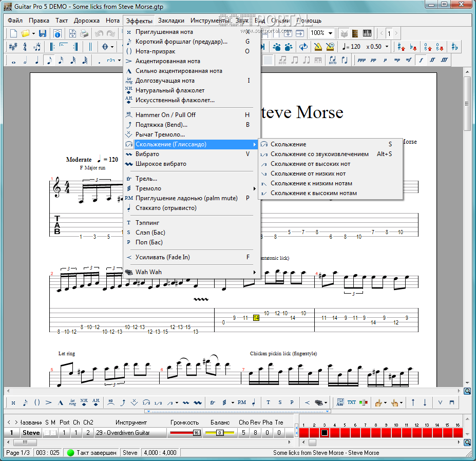Click the wide vibrato icon in bottom toolbar
Screen dimensions: 476x461
pos(197,402)
